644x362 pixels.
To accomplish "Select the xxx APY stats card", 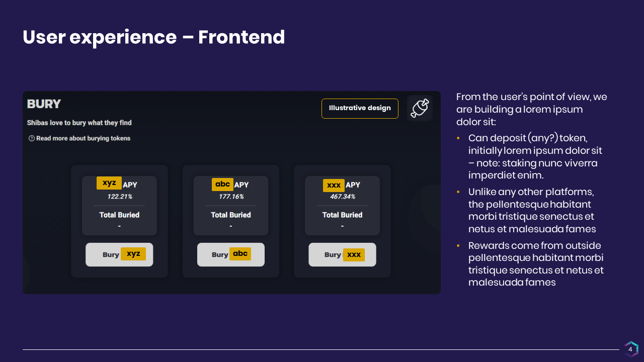I will coord(342,206).
